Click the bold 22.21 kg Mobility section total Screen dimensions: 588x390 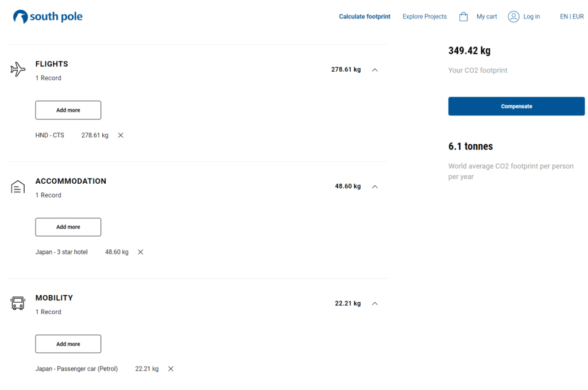[347, 303]
